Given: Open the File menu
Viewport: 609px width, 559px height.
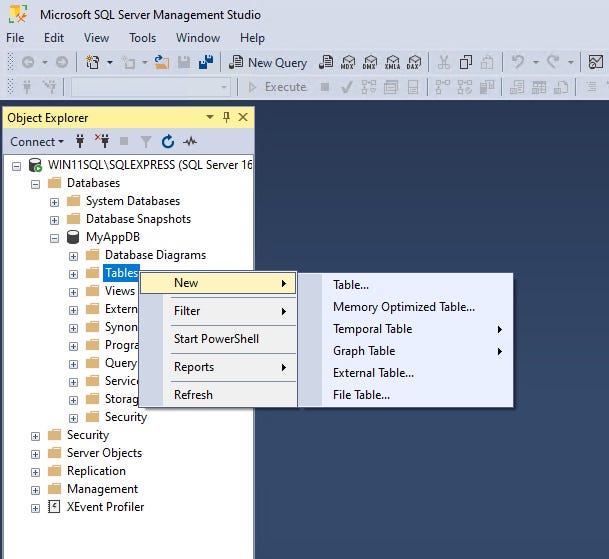Looking at the screenshot, I should point(15,38).
